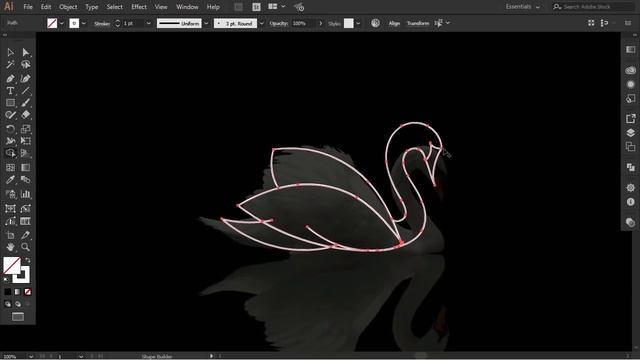This screenshot has height=360, width=640.
Task: Open Uniform width profile dropdown
Action: coord(206,23)
